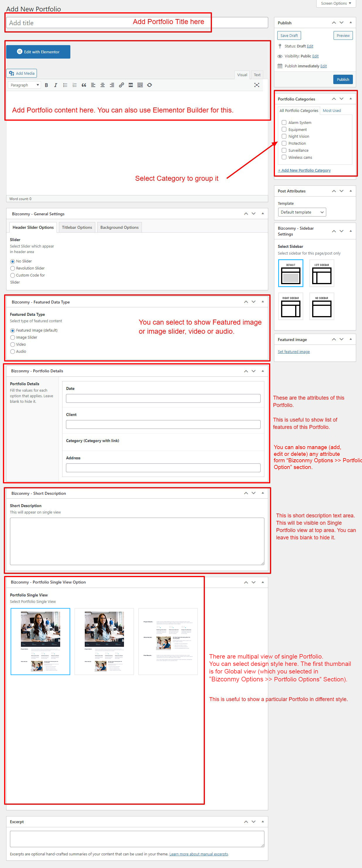Click the insert link icon
This screenshot has height=868, width=362.
(121, 85)
